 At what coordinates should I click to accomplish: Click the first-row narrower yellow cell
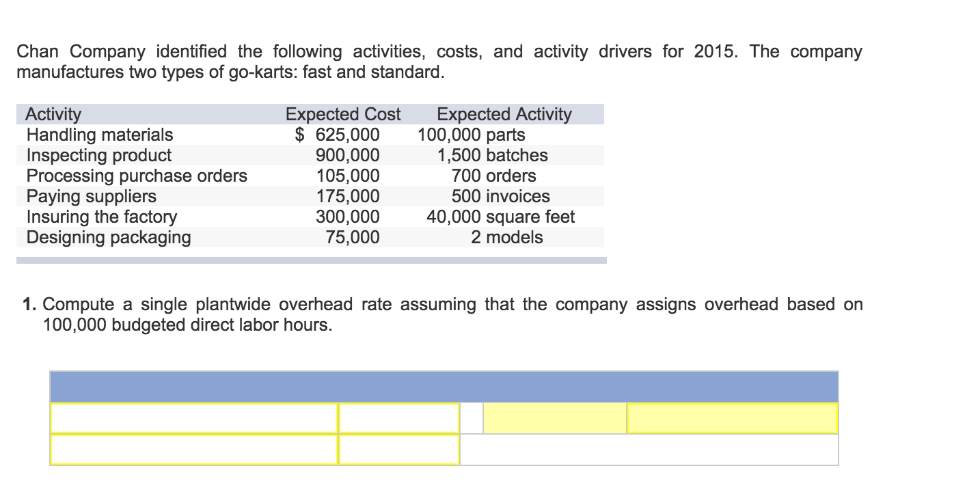coord(554,418)
